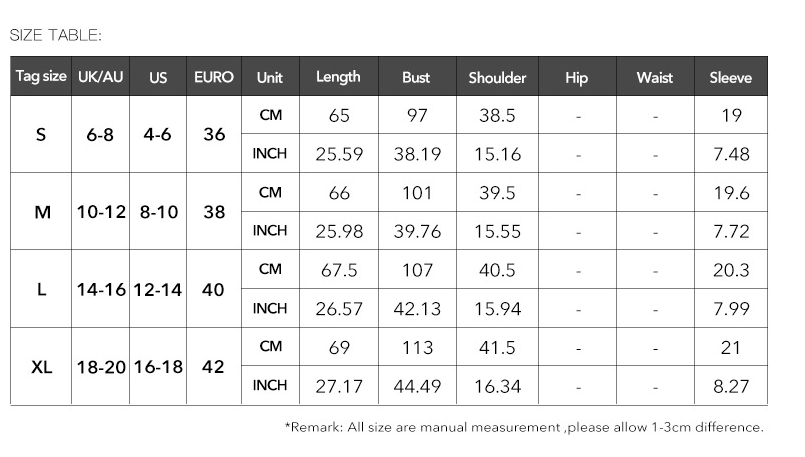Select the 25.59 inch length value

pos(339,154)
